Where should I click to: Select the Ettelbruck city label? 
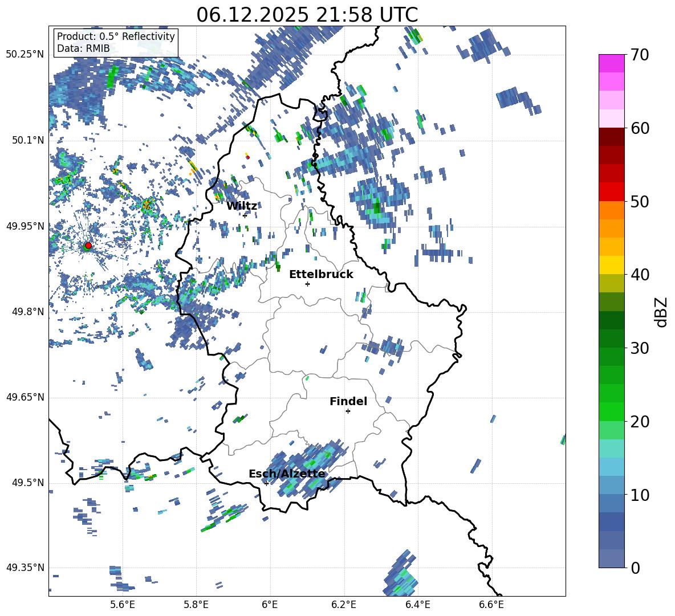coord(321,275)
